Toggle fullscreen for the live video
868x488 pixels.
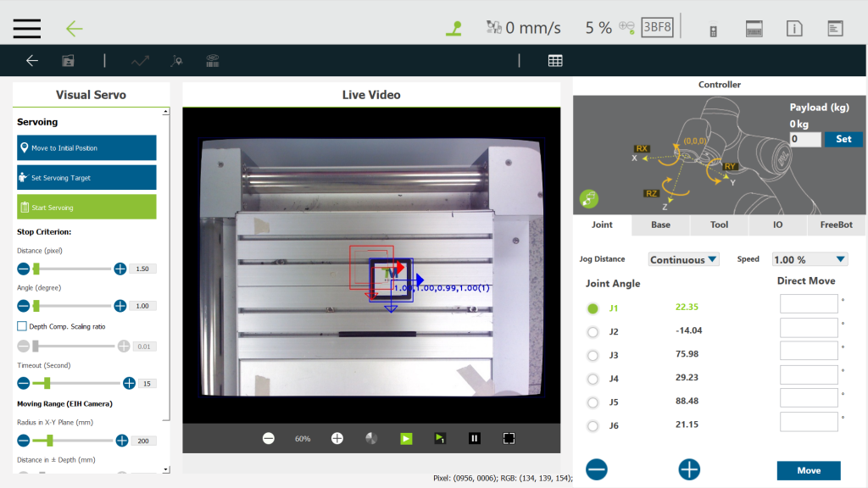(x=509, y=438)
